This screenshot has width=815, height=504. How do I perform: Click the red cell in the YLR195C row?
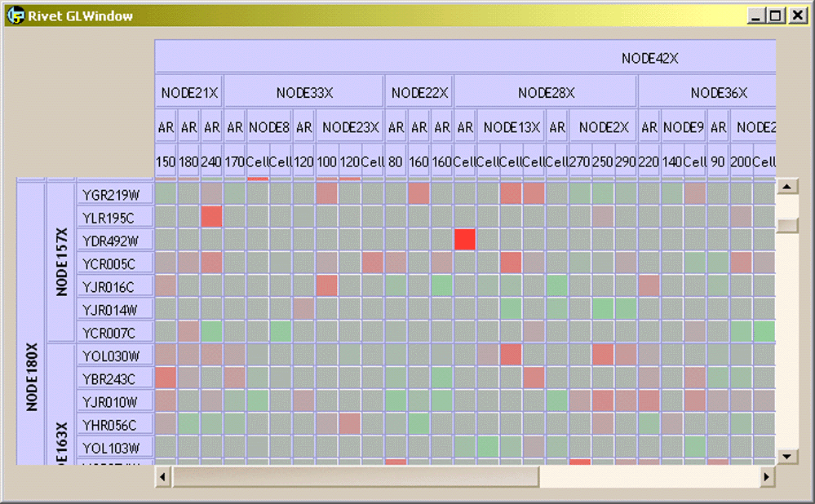(211, 217)
